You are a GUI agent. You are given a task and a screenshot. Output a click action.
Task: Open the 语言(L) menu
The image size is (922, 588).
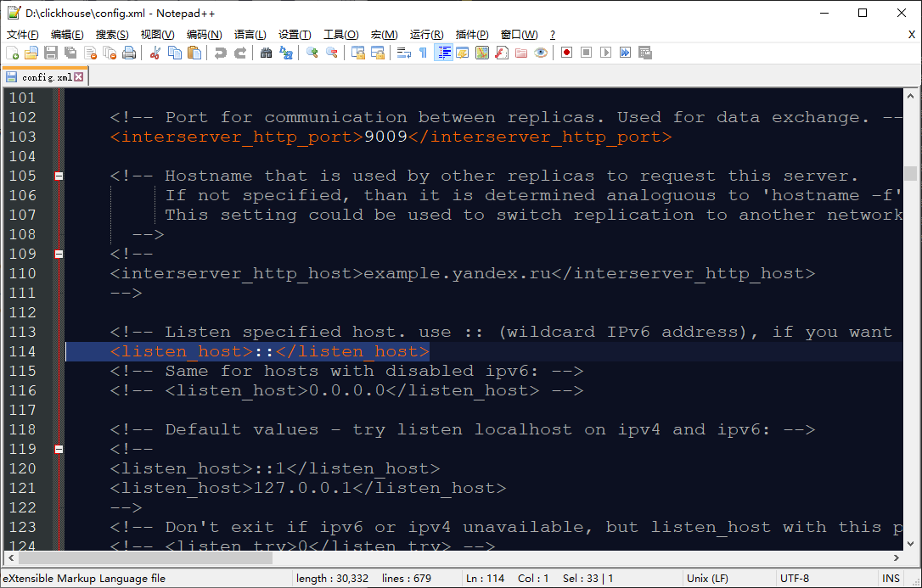tap(250, 35)
